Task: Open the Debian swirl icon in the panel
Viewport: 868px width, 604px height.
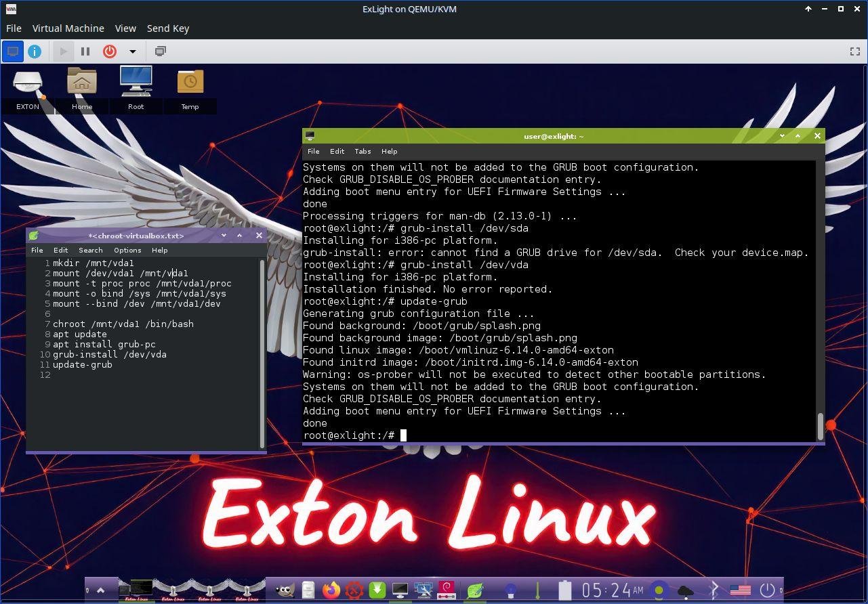Action: point(447,590)
